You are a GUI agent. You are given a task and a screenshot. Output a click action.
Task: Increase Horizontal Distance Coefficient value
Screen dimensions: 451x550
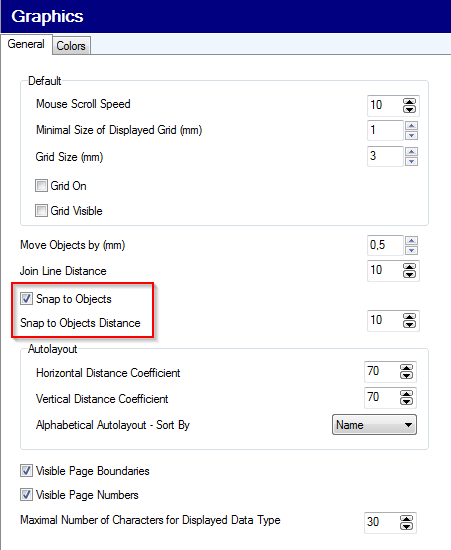point(406,368)
